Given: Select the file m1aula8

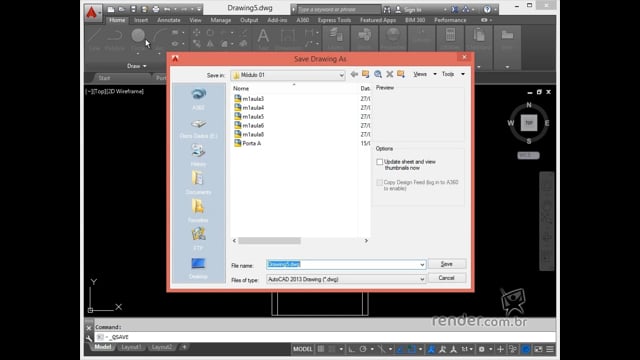Looking at the screenshot, I should pos(249,134).
